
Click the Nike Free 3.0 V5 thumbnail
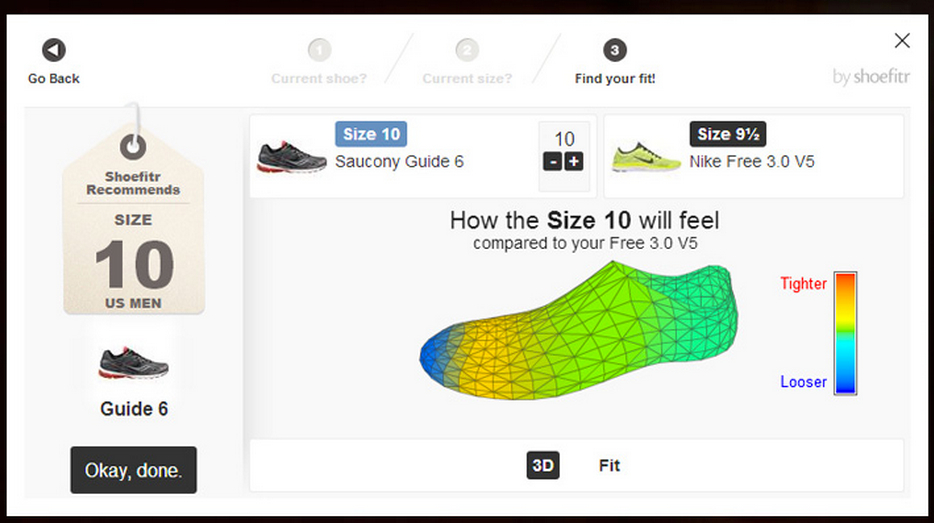tap(647, 157)
